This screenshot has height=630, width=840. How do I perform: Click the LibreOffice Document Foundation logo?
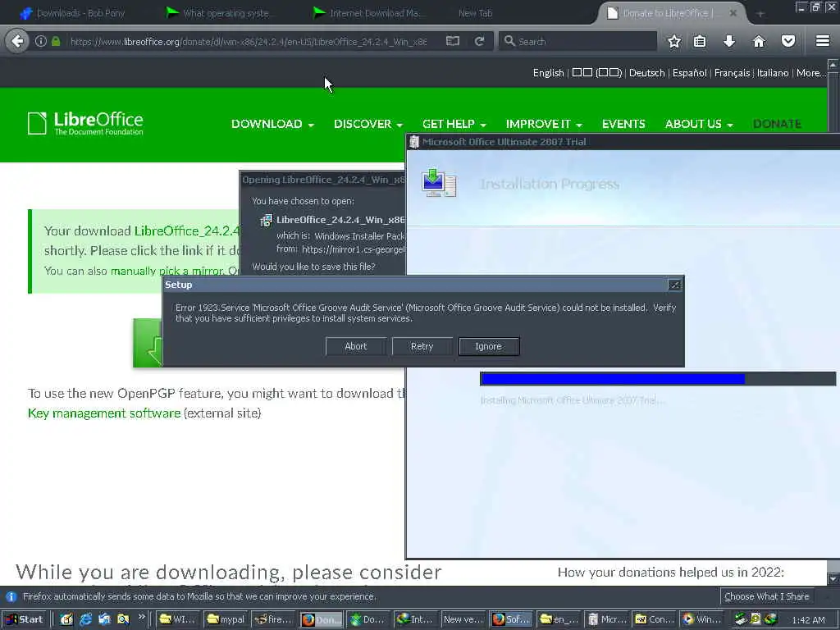(x=85, y=123)
